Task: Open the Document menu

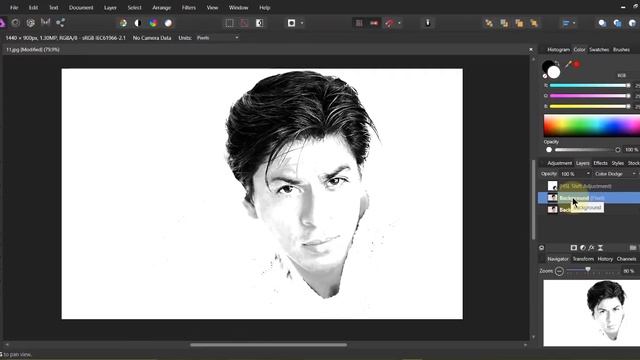Action: point(81,7)
